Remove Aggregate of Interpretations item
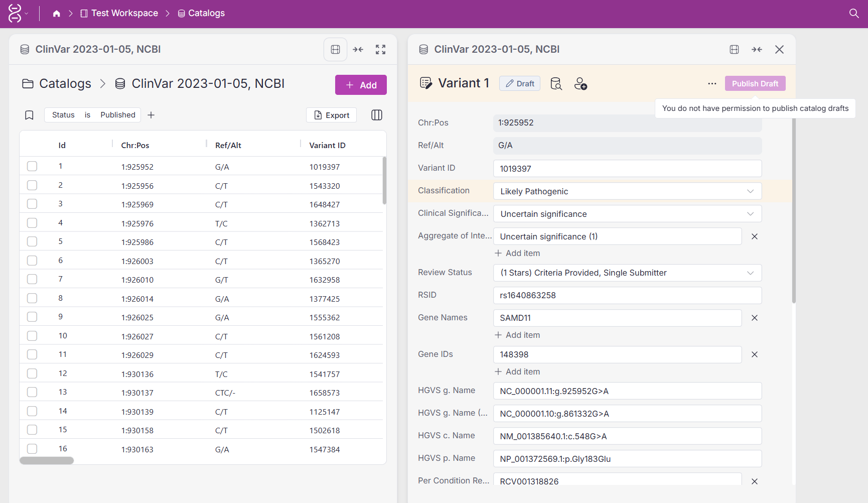Viewport: 868px width, 503px height. coord(754,236)
